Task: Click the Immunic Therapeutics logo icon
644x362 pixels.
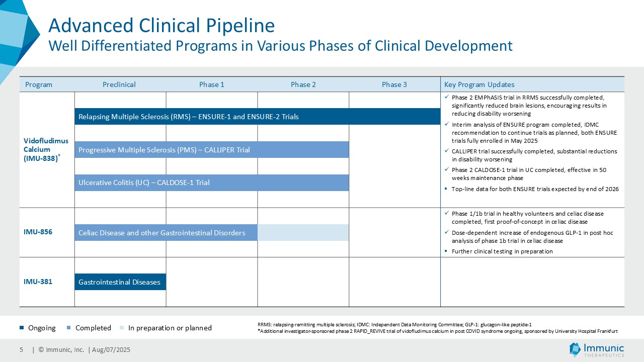Action: pyautogui.click(x=576, y=350)
